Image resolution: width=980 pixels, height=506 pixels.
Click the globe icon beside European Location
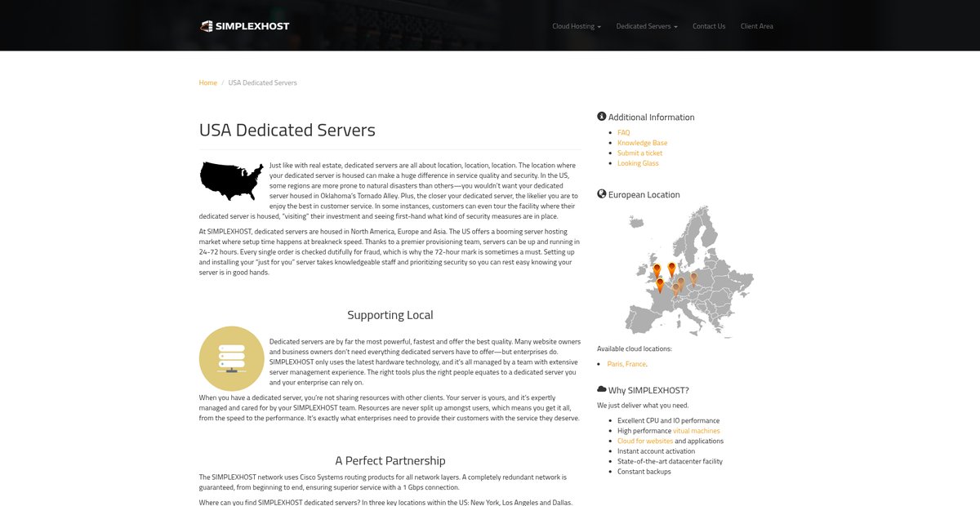(602, 194)
